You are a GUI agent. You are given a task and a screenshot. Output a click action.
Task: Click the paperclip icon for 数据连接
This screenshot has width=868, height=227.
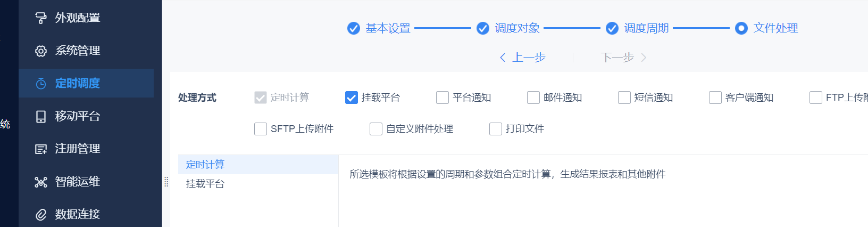coord(41,215)
